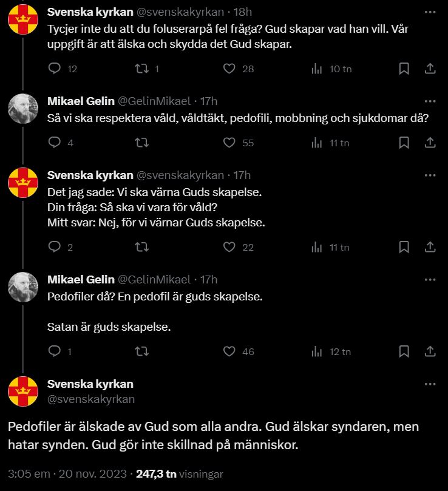Share the first tweet in thread

pos(429,69)
